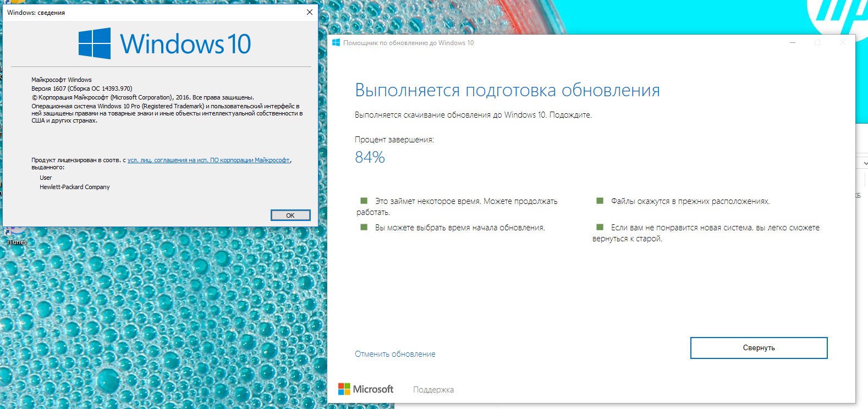The image size is (868, 409).
Task: Click the Майкрософт Windows text line
Action: (x=62, y=80)
